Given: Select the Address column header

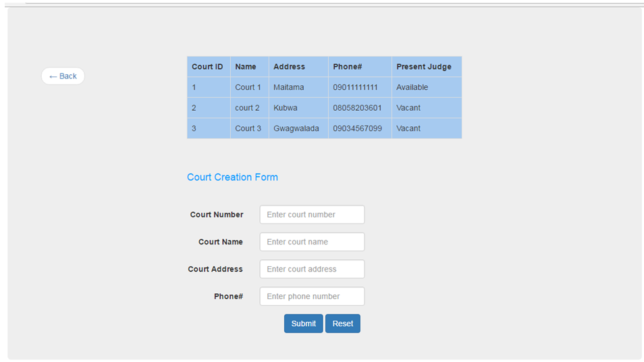Looking at the screenshot, I should (289, 67).
